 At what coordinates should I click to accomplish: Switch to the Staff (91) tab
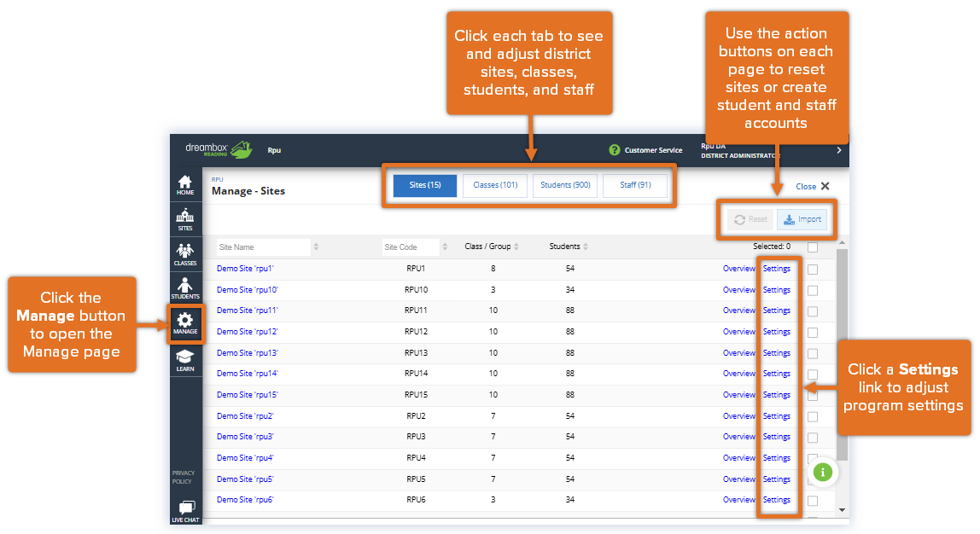click(635, 185)
